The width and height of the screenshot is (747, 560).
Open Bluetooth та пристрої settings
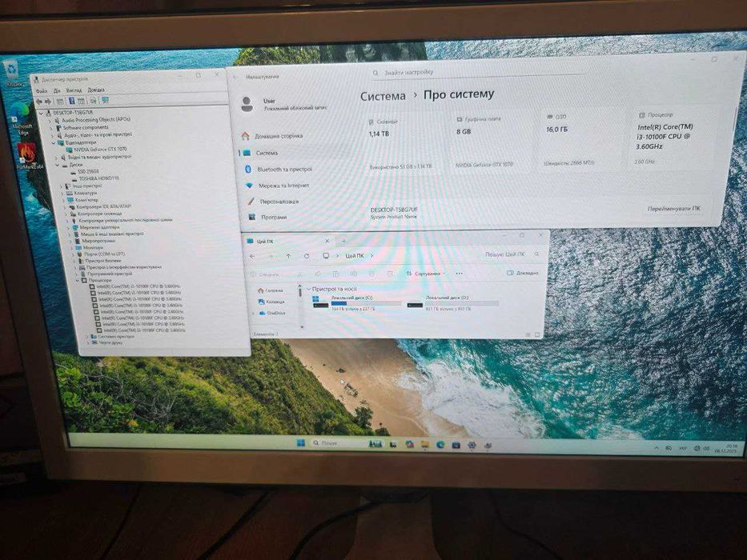pos(279,169)
